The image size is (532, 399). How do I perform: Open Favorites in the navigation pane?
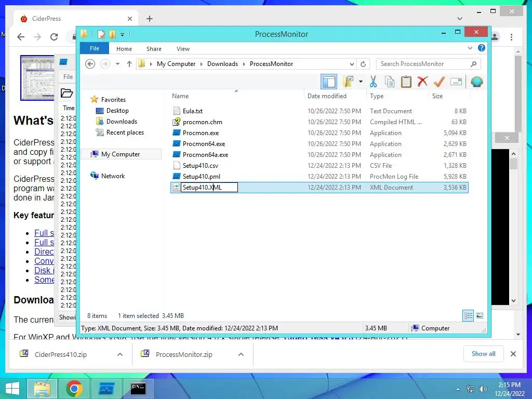click(x=113, y=99)
